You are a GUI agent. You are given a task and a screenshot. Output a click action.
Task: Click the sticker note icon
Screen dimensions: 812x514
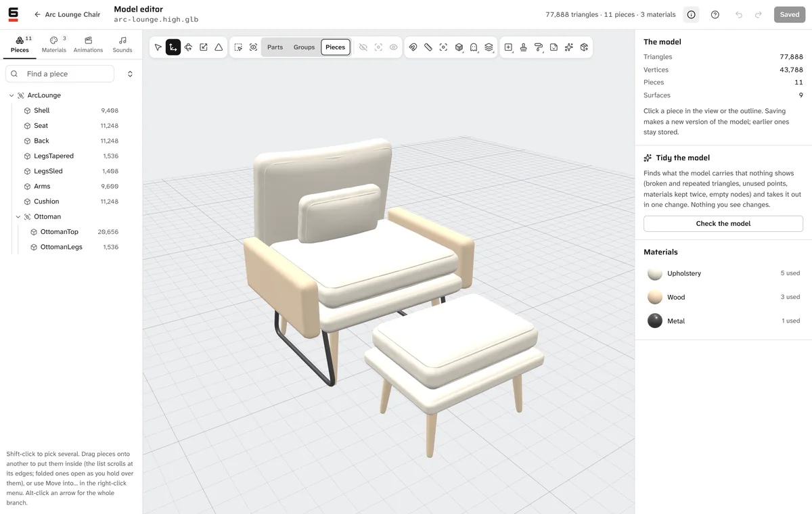point(554,47)
